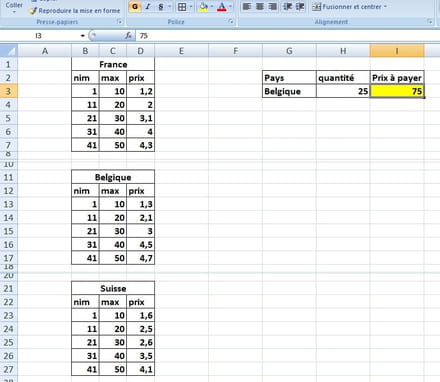Click the Belgique table title cell

pos(113,177)
